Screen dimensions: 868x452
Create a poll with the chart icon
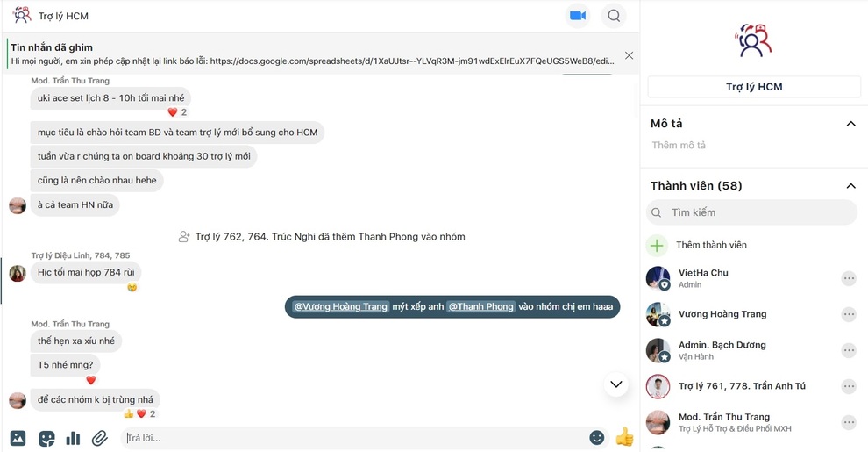(x=74, y=438)
